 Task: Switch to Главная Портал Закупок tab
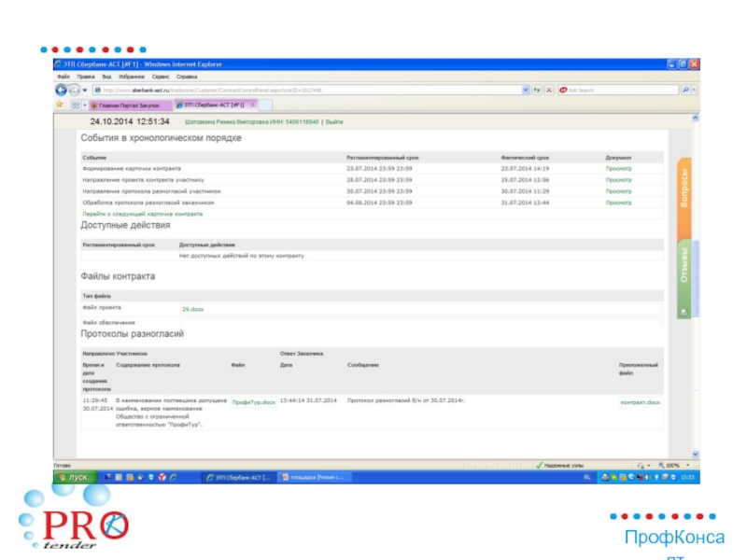[131, 105]
